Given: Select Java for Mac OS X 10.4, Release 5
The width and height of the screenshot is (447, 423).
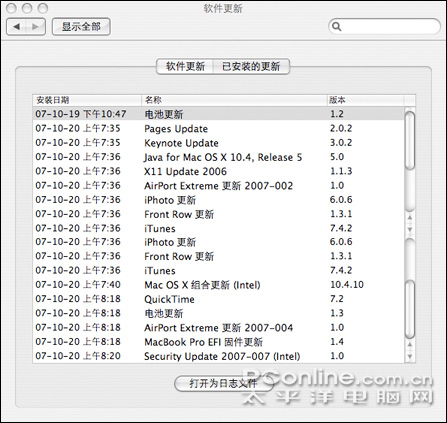Looking at the screenshot, I should click(x=218, y=157).
